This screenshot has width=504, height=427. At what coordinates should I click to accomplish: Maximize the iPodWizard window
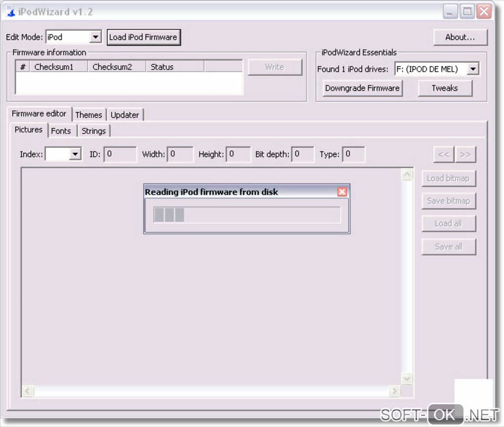point(467,12)
